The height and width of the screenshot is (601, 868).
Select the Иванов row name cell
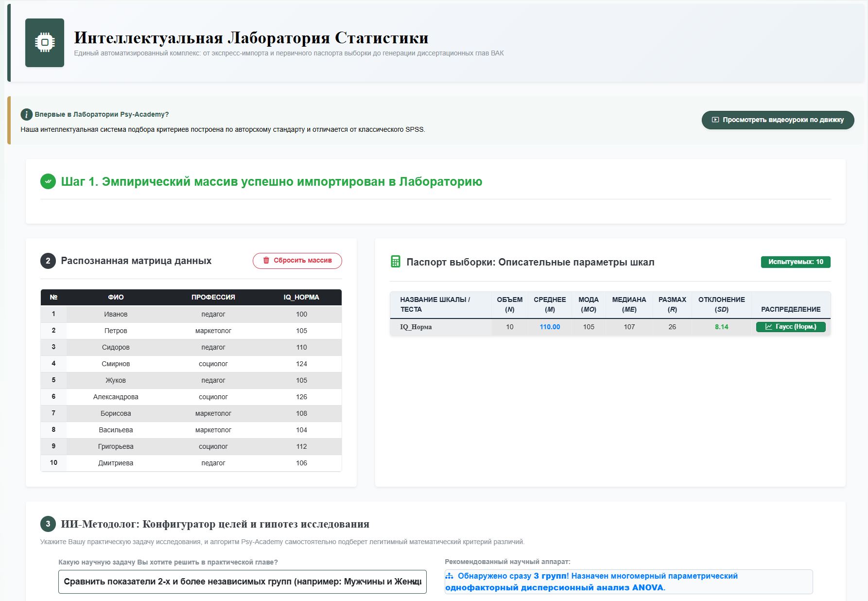[116, 314]
